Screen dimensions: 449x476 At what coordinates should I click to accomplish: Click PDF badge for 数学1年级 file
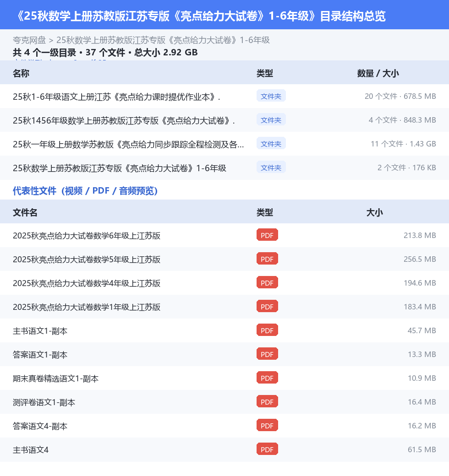[x=267, y=307]
